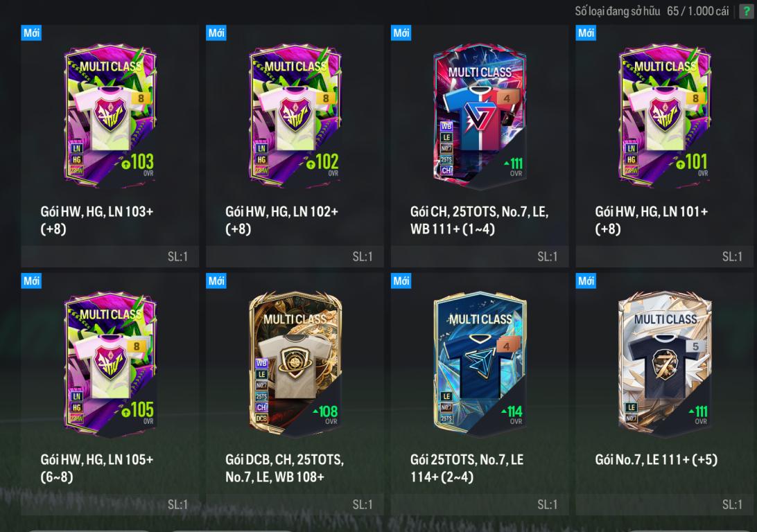This screenshot has height=532, width=757.
Task: Click the Mới badge on the 103+ pack
Action: point(31,33)
